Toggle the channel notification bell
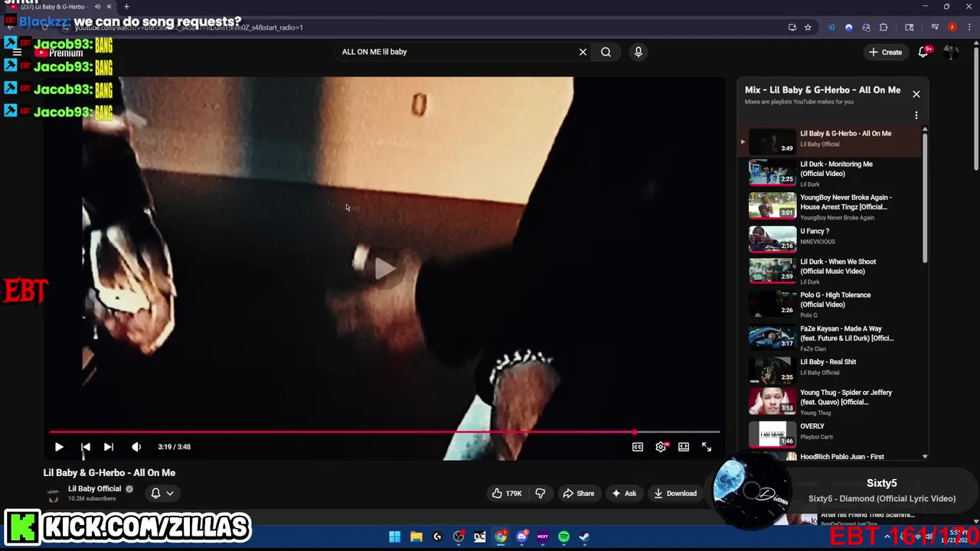The width and height of the screenshot is (980, 551). (155, 494)
